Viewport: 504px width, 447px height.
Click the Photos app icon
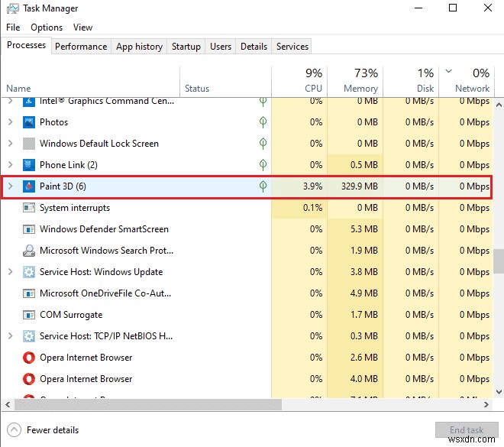(x=29, y=122)
